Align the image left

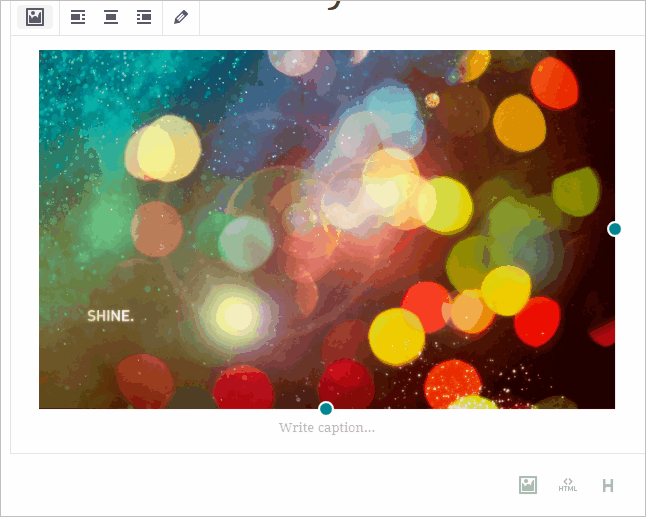pyautogui.click(x=78, y=17)
